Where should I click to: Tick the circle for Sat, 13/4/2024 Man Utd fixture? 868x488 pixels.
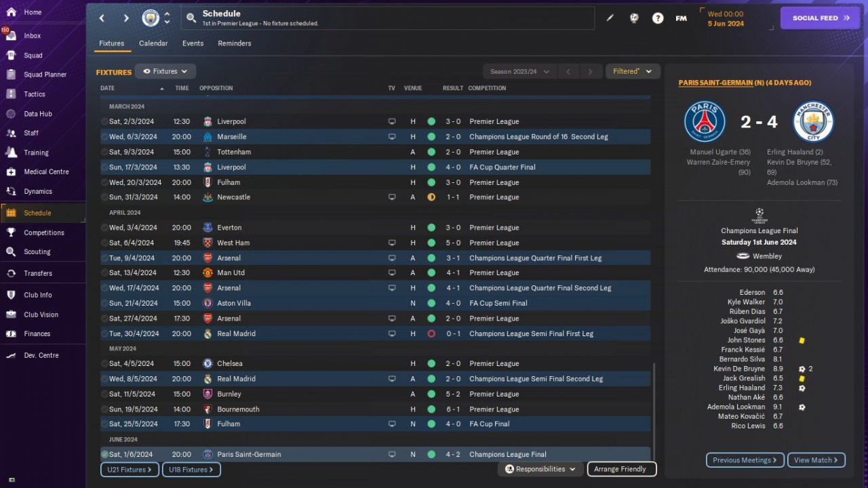[x=104, y=273]
